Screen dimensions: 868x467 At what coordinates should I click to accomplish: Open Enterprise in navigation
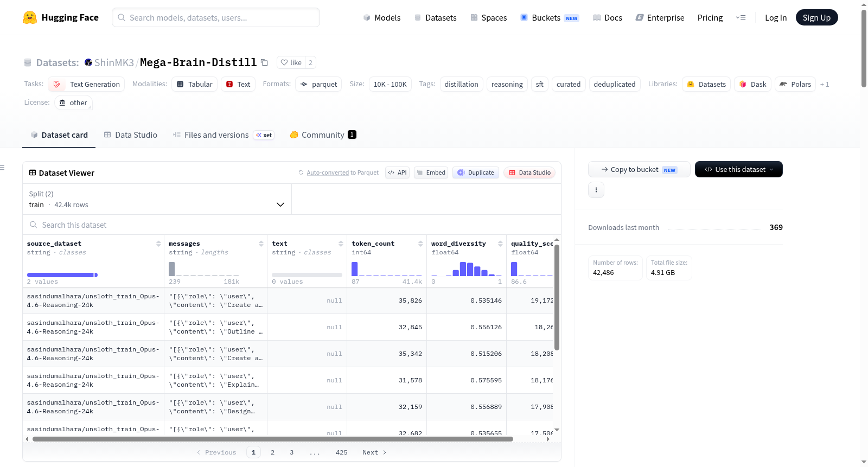(660, 18)
